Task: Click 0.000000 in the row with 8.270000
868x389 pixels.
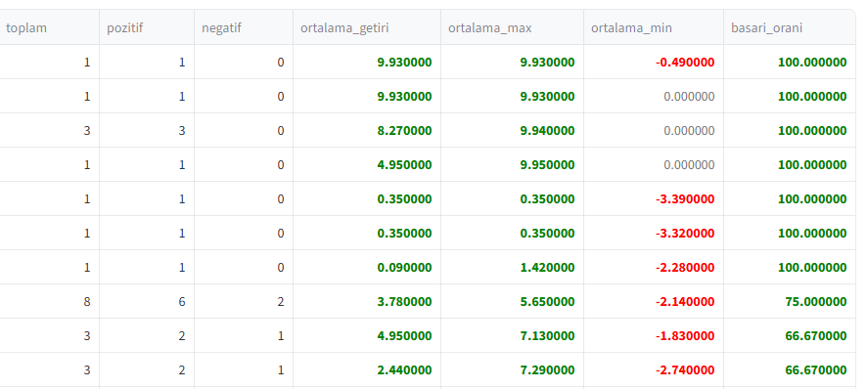Action: click(654, 130)
